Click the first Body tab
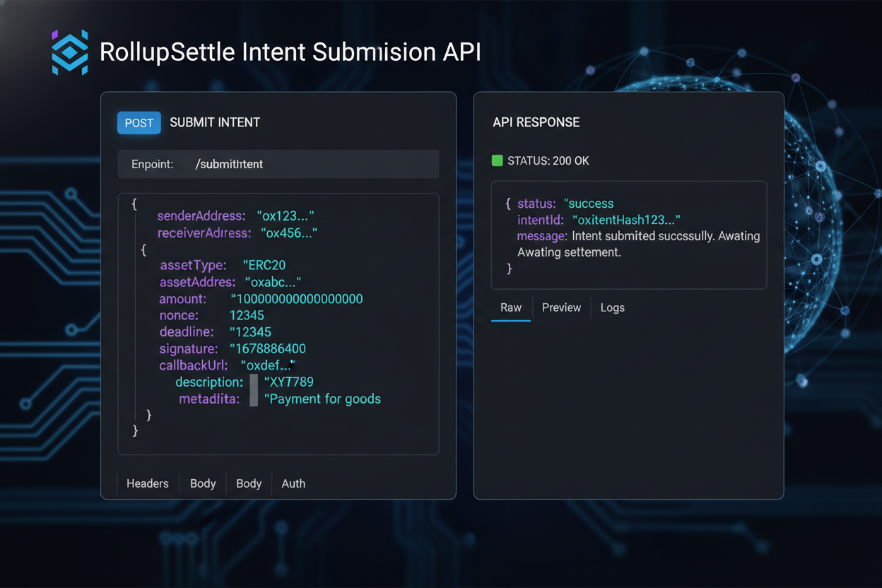The height and width of the screenshot is (588, 882). [203, 483]
